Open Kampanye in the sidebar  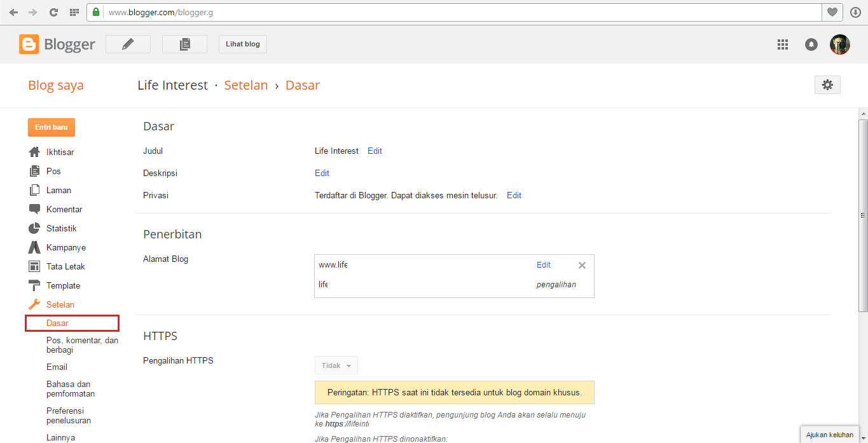coord(66,247)
